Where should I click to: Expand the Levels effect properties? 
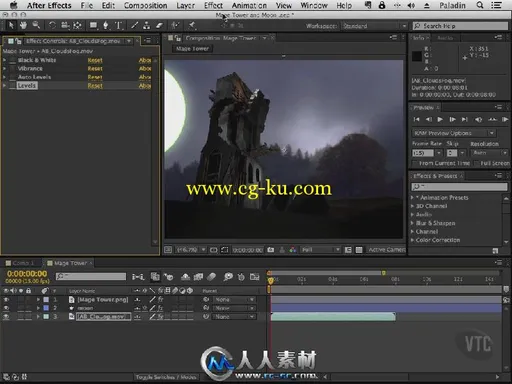5,86
